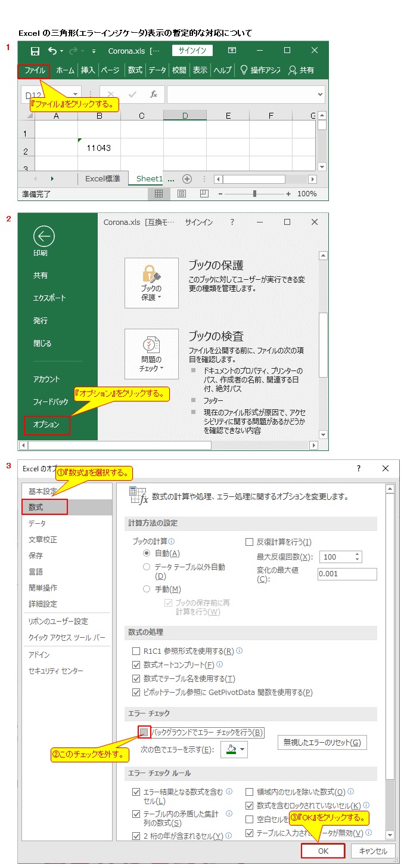Click the Insert Function fx icon
This screenshot has height=868, width=404.
click(153, 94)
